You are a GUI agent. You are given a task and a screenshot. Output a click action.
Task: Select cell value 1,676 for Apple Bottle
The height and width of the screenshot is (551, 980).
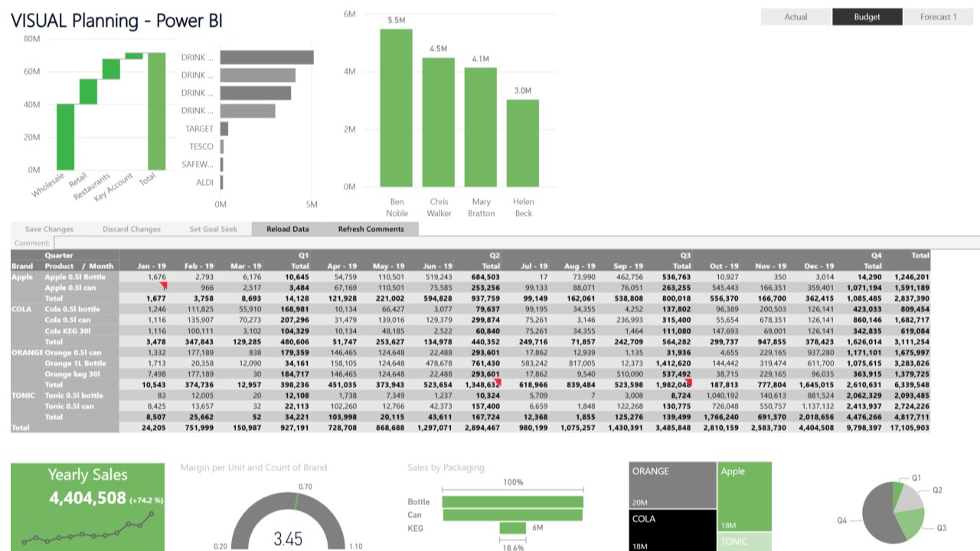pyautogui.click(x=157, y=277)
